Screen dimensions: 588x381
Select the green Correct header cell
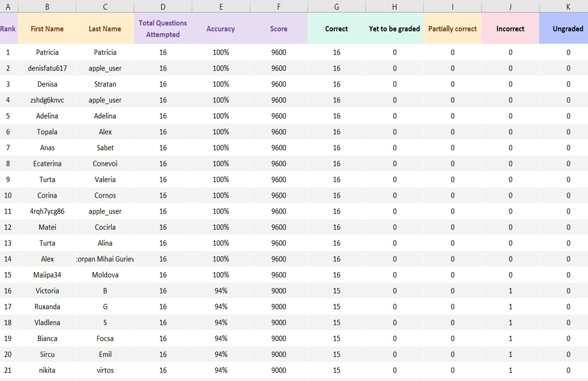[336, 29]
